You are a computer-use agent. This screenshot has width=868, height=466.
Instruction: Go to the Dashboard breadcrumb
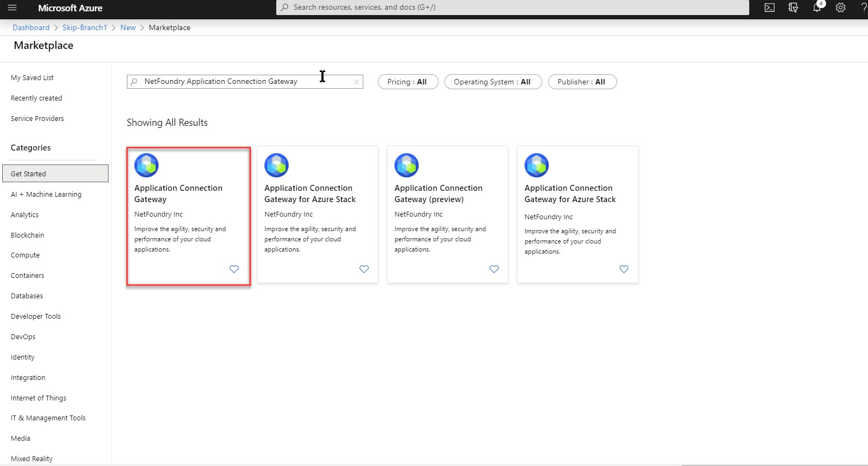point(31,27)
